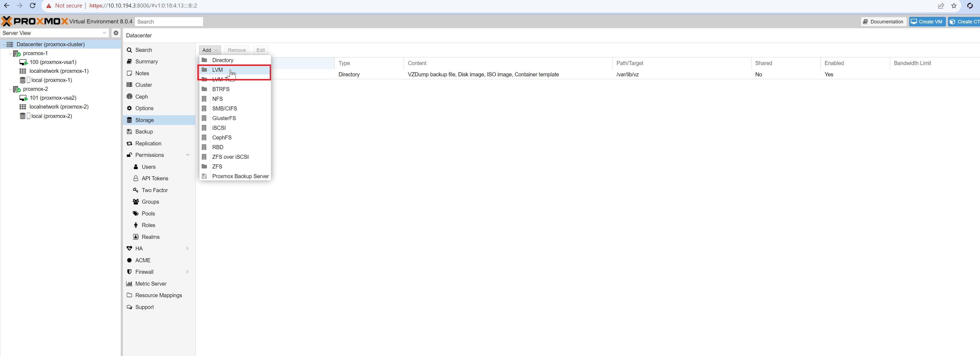Click the Proxmox search input field

[x=169, y=22]
